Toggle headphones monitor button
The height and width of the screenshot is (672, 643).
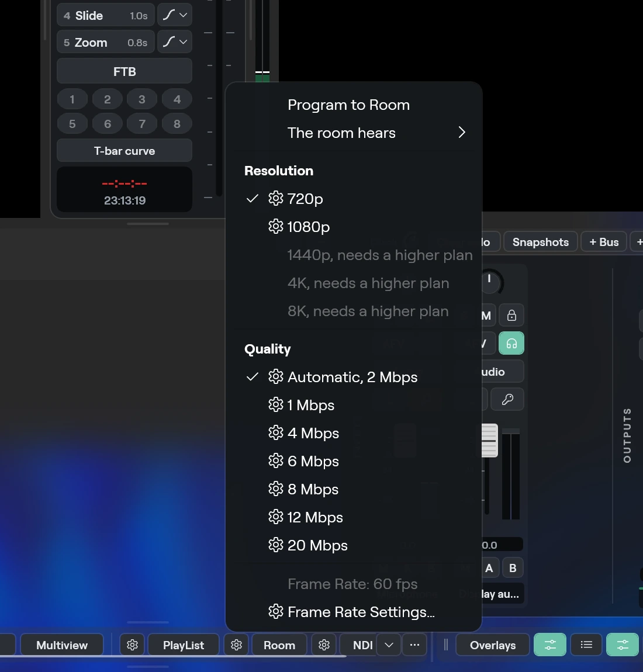click(511, 343)
